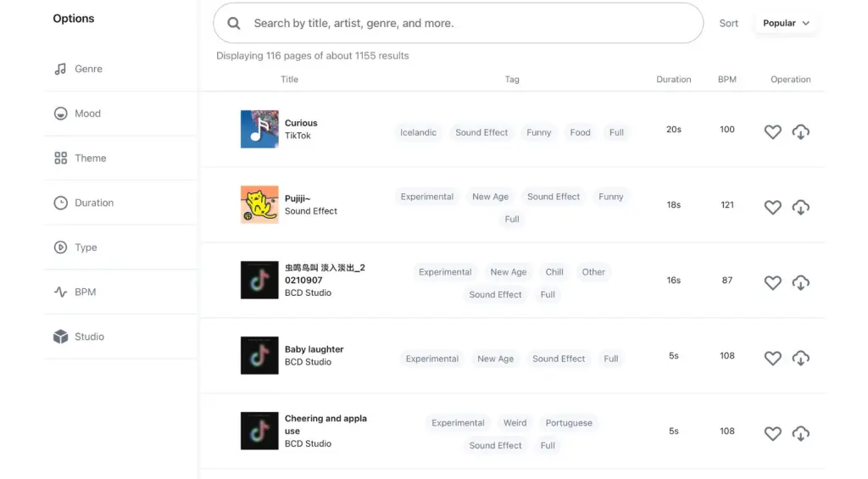Select the Duration filter in sidebar
This screenshot has height=479, width=868.
pyautogui.click(x=93, y=203)
